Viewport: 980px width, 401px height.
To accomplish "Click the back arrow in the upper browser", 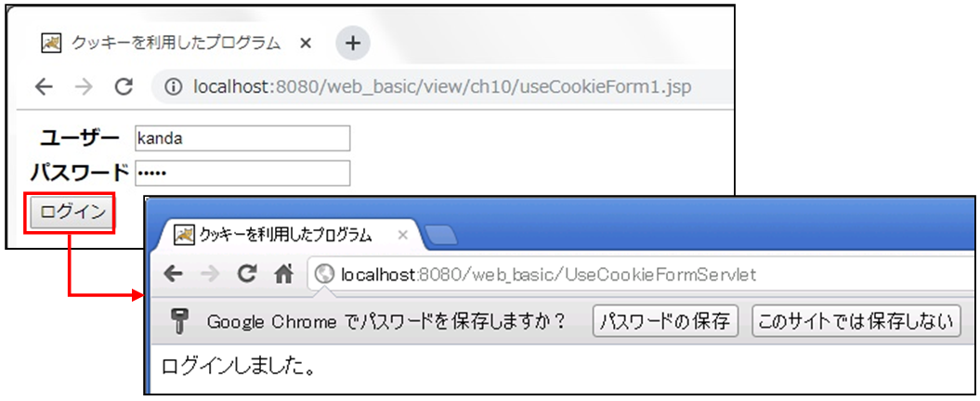I will 44,87.
